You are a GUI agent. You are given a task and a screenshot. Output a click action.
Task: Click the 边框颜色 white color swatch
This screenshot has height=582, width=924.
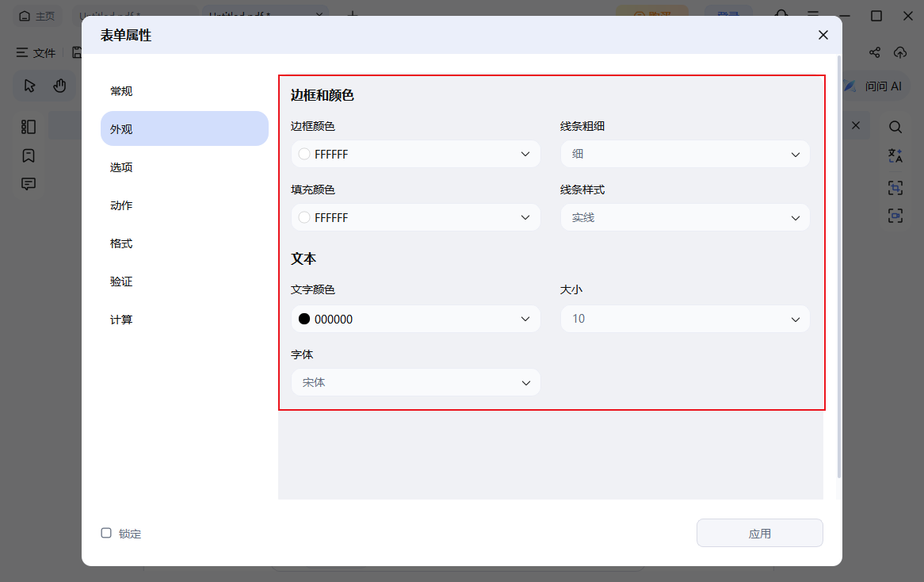[x=304, y=154]
